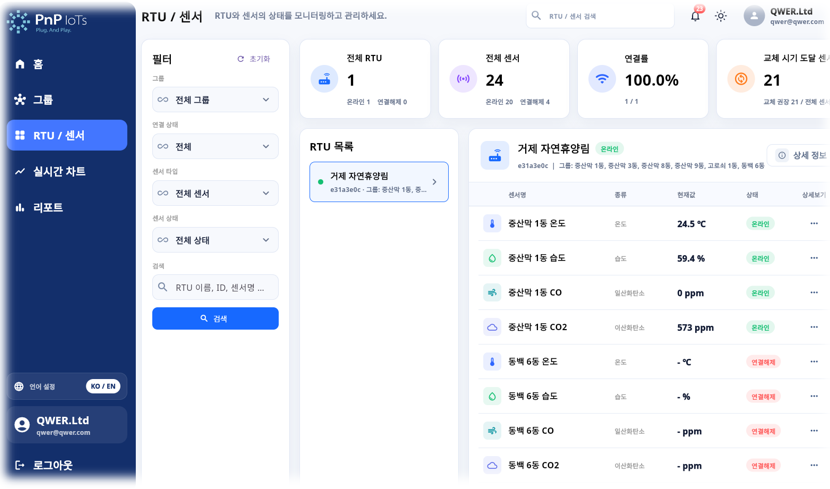Toggle light/dark theme sun icon
This screenshot has width=830, height=489.
point(720,16)
